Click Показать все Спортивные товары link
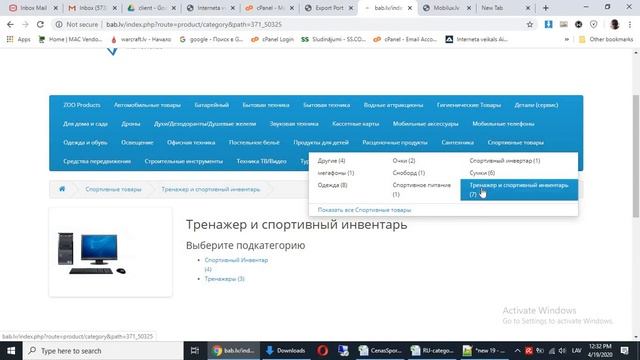Viewport: 640px width, 360px height. click(x=364, y=210)
